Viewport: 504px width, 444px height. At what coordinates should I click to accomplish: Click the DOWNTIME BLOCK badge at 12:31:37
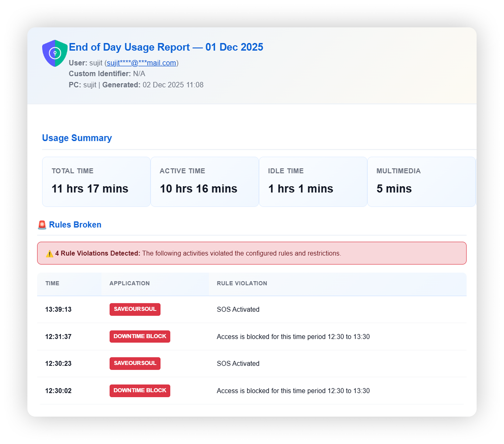point(140,336)
